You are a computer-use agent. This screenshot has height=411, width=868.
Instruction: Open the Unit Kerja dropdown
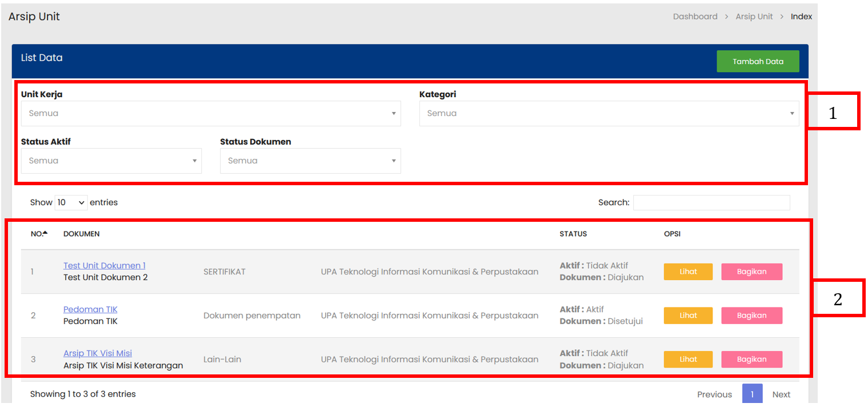(210, 113)
